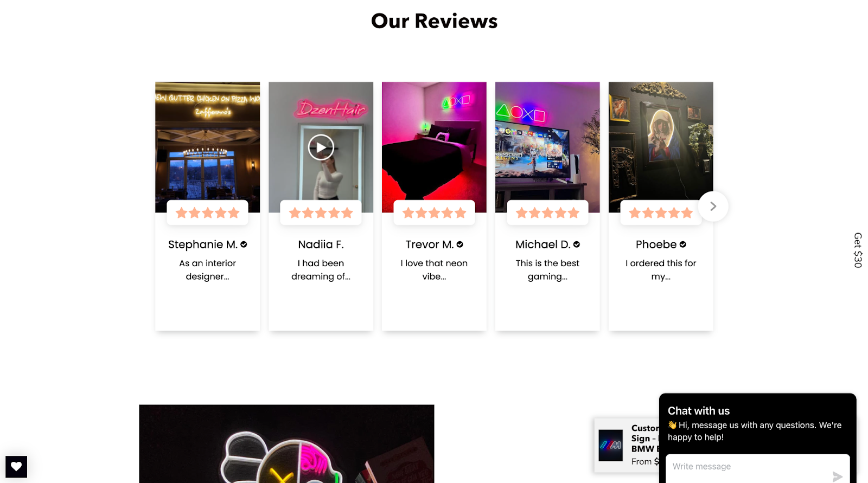The width and height of the screenshot is (868, 483).
Task: Click verified badge next to Stephanie M.
Action: pyautogui.click(x=244, y=244)
